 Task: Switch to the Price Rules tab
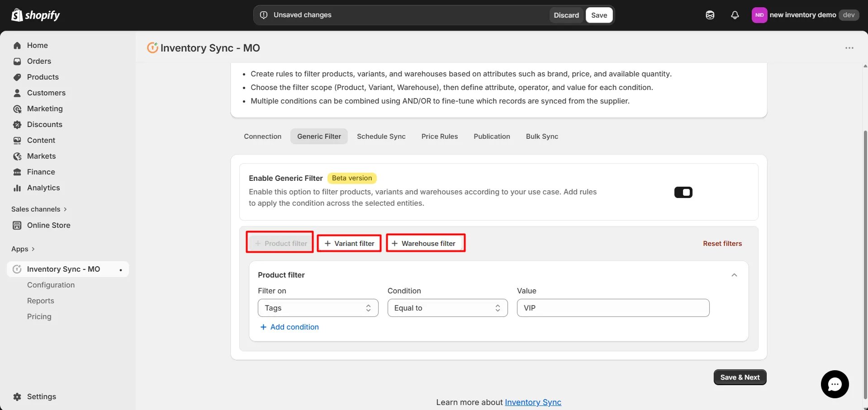tap(439, 136)
